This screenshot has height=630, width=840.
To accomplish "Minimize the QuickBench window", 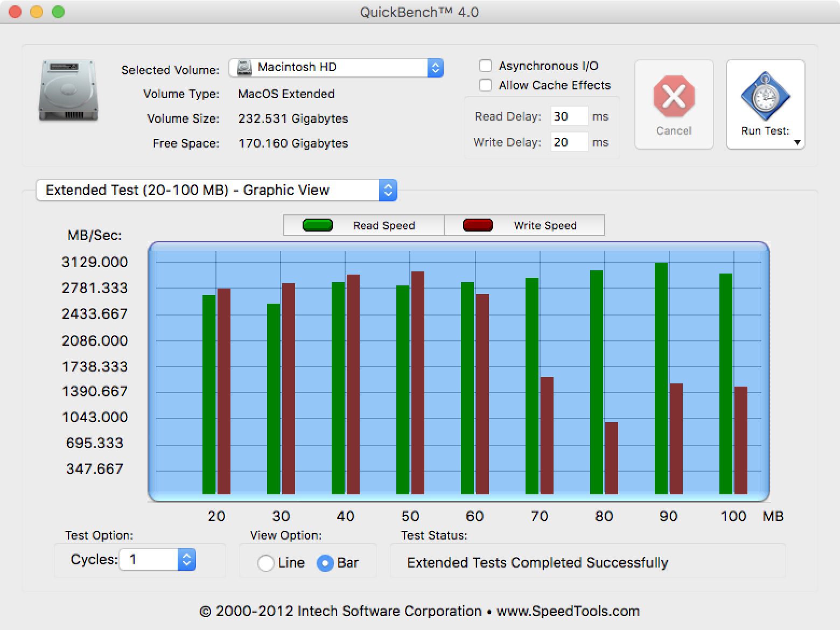I will (x=37, y=12).
